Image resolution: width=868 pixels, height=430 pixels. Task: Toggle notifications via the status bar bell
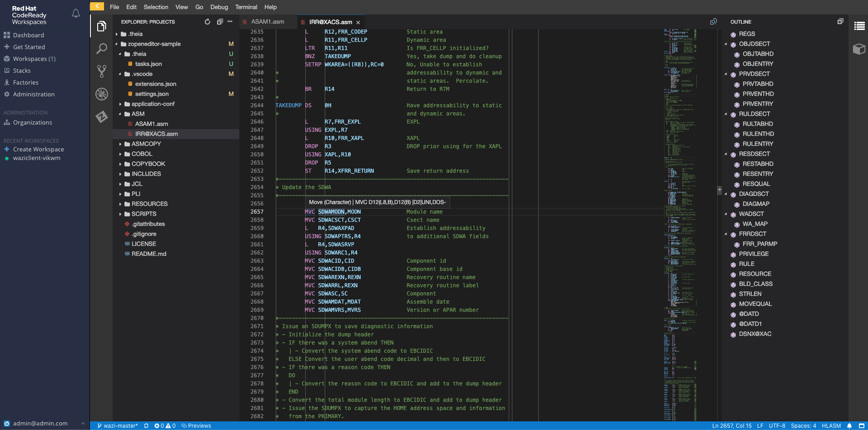click(x=849, y=426)
